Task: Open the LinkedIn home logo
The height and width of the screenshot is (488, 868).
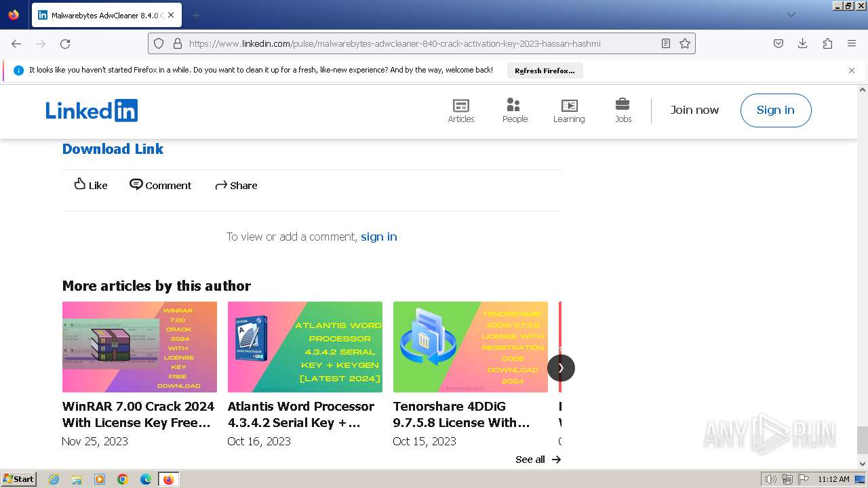Action: click(x=92, y=110)
